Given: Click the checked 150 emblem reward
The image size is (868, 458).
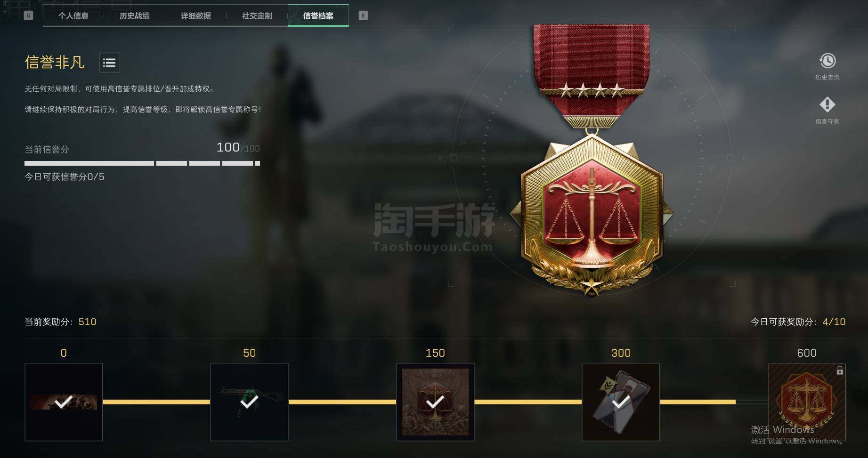Looking at the screenshot, I should click(435, 402).
